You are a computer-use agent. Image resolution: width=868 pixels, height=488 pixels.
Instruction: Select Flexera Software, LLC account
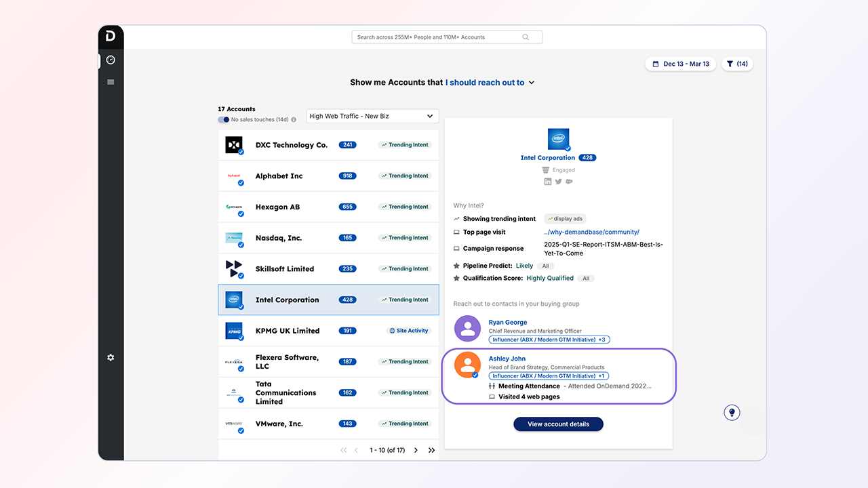point(328,362)
